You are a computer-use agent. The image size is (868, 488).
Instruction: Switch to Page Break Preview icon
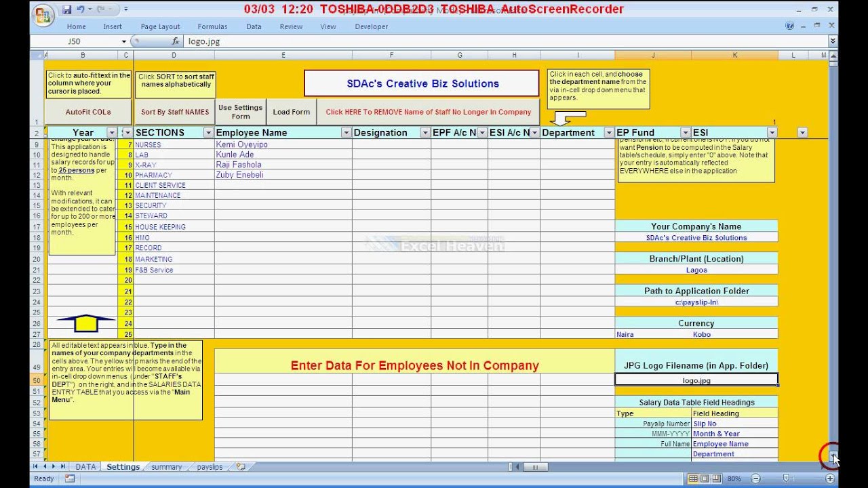pyautogui.click(x=717, y=479)
